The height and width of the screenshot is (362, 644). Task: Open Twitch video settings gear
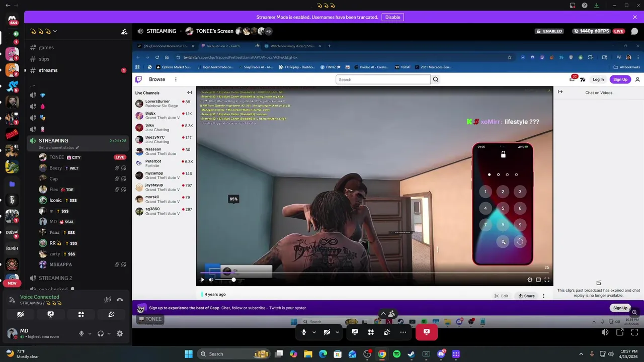pos(530,280)
